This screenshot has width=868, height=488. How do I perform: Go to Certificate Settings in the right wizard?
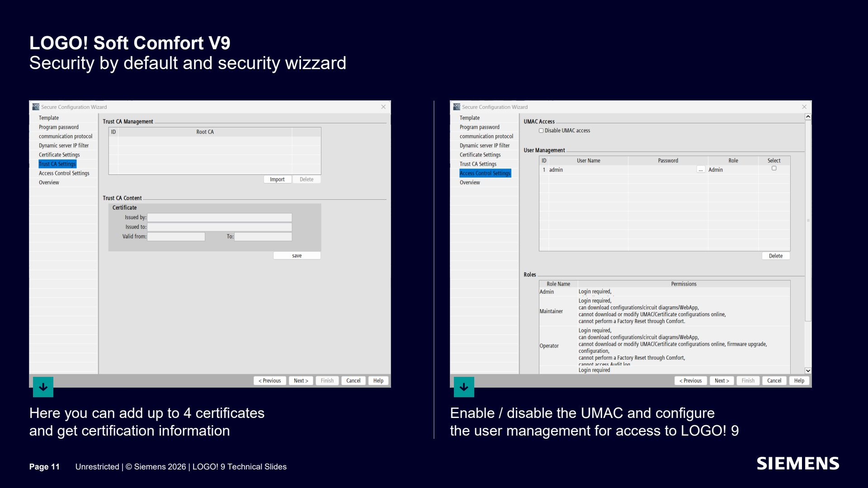pos(480,155)
